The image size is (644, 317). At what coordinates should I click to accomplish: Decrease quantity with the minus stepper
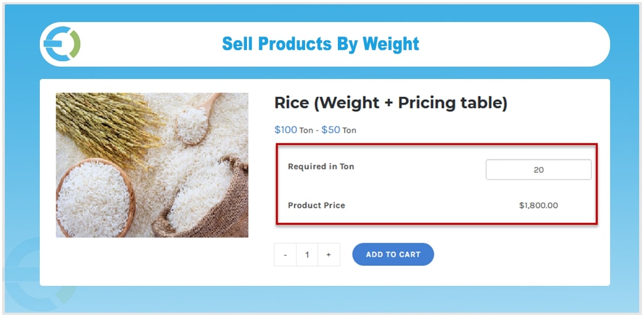click(286, 254)
